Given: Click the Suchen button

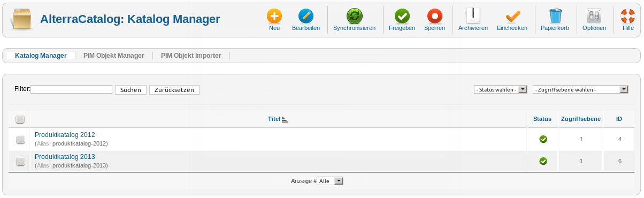Looking at the screenshot, I should click(x=131, y=90).
